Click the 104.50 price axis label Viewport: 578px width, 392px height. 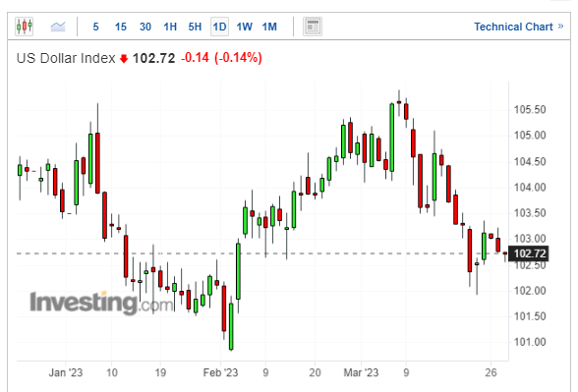click(530, 162)
